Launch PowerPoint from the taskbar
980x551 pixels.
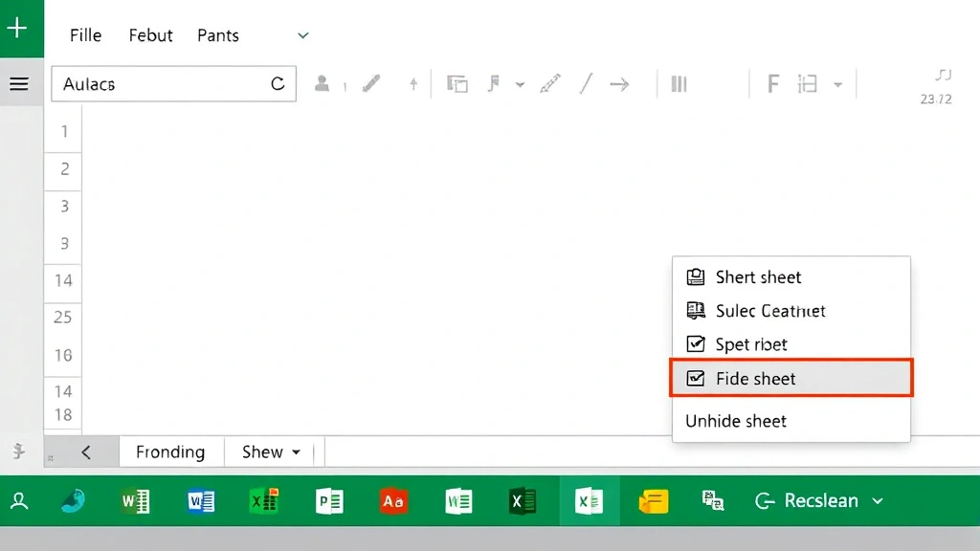[x=329, y=500]
